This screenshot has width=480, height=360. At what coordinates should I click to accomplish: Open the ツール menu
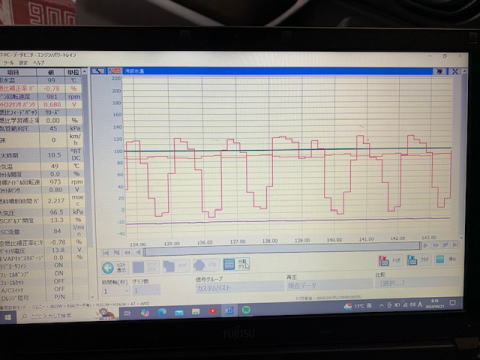8,63
